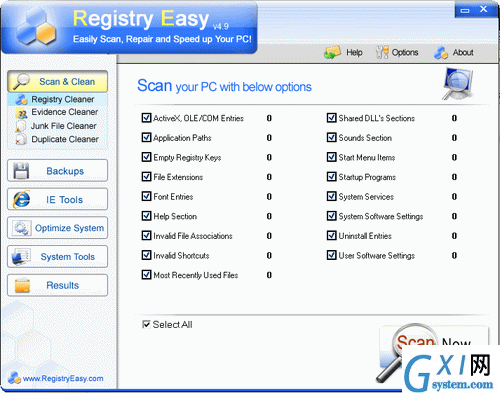The width and height of the screenshot is (500, 393).
Task: Visit the www.RegistryEasy.com link
Action: click(63, 378)
